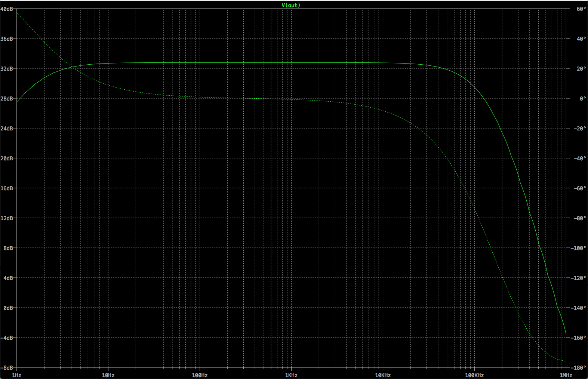Click the 20dB magnitude axis label

pyautogui.click(x=7, y=158)
